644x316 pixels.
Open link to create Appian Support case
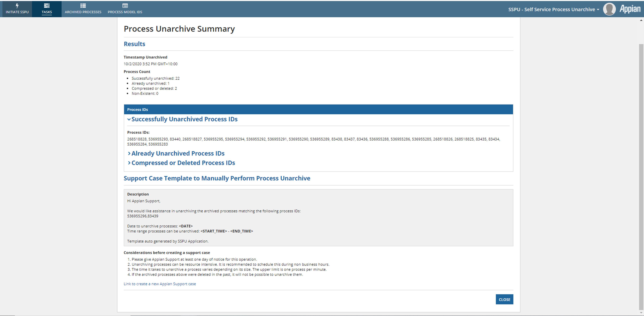tap(160, 284)
